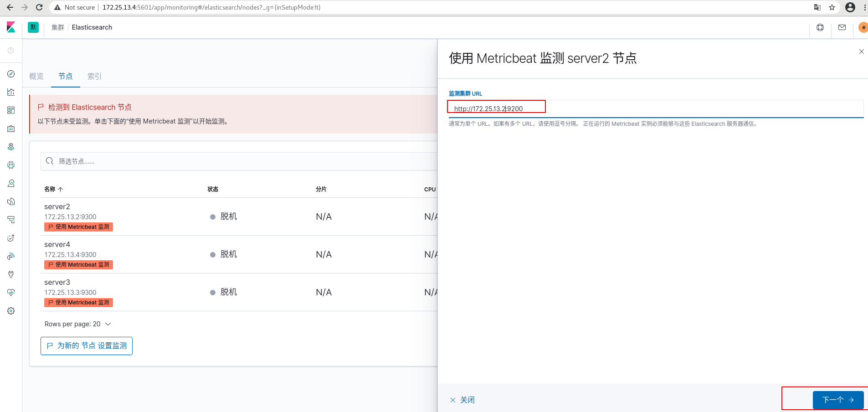Click the browser reload icon
868x412 pixels.
[x=39, y=7]
